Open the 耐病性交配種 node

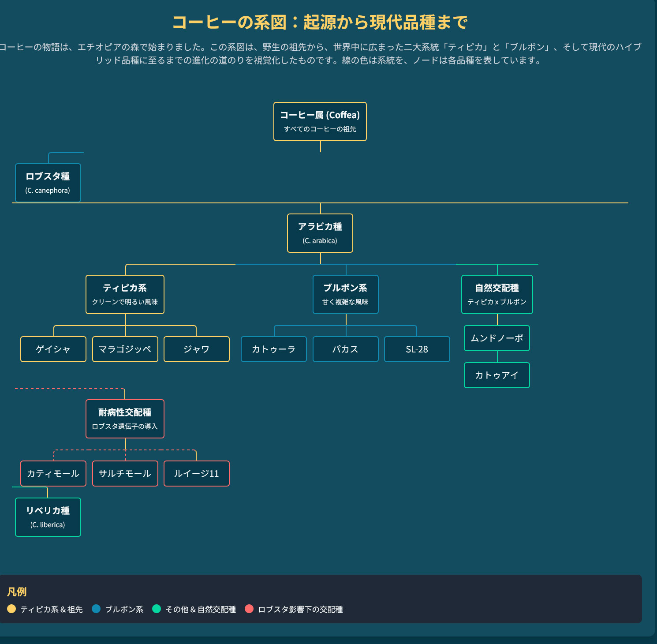click(x=125, y=419)
